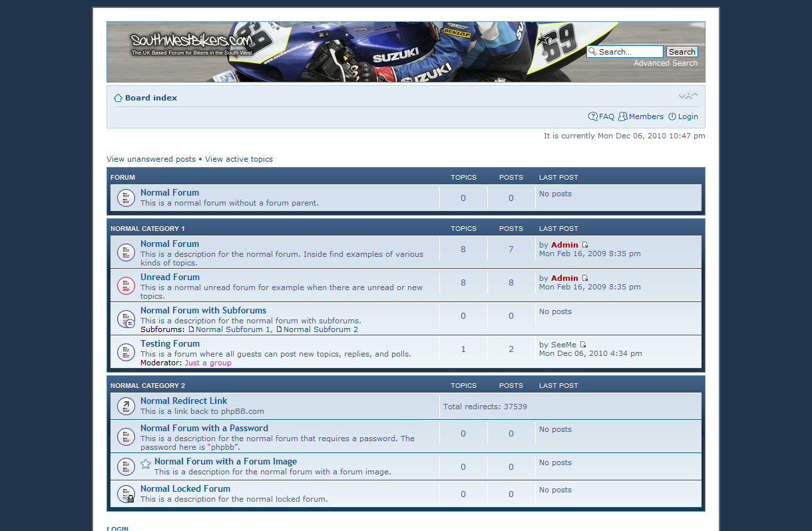The width and height of the screenshot is (812, 531).
Task: Click the Board index home icon
Action: point(118,98)
